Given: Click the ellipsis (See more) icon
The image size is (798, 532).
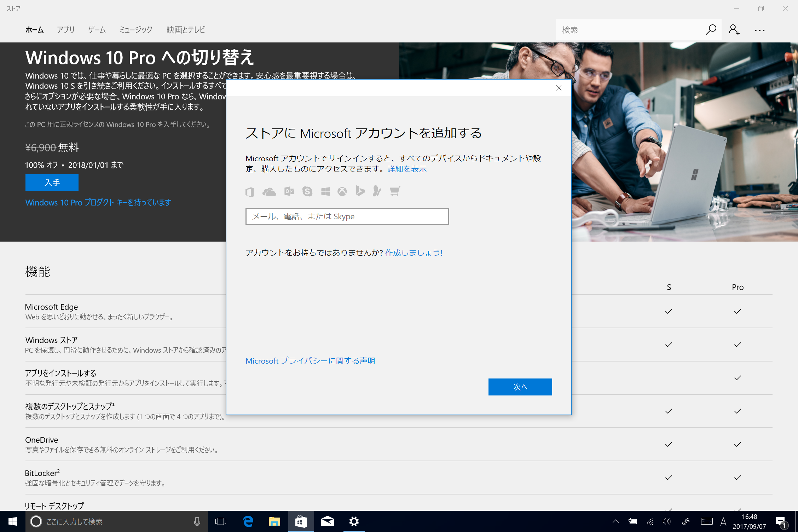Looking at the screenshot, I should point(759,30).
